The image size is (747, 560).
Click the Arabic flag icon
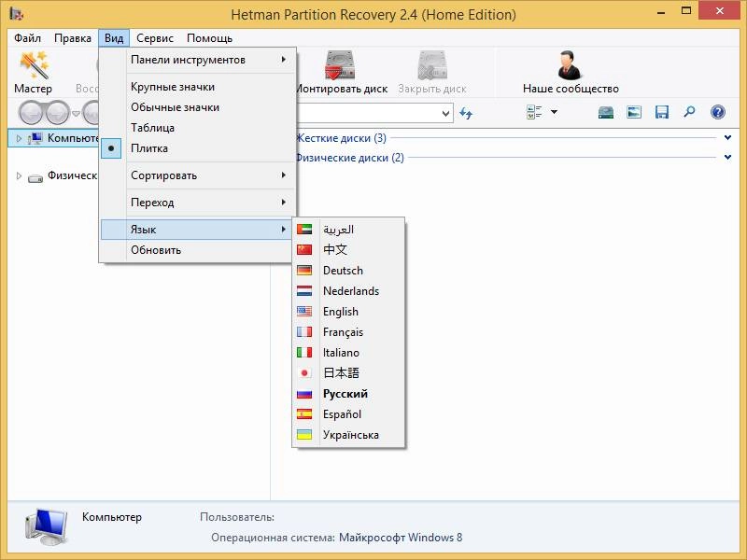point(304,229)
